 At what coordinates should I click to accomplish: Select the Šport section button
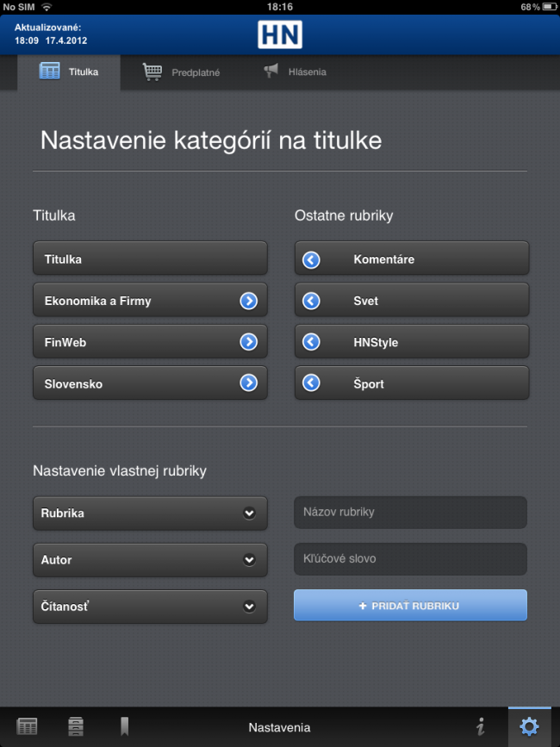coord(412,383)
